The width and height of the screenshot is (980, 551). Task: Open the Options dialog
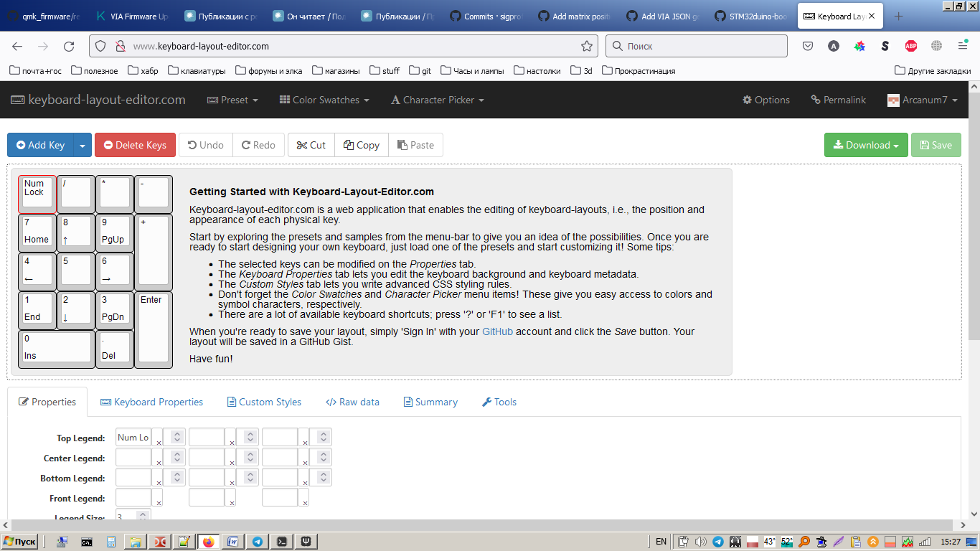(x=766, y=100)
